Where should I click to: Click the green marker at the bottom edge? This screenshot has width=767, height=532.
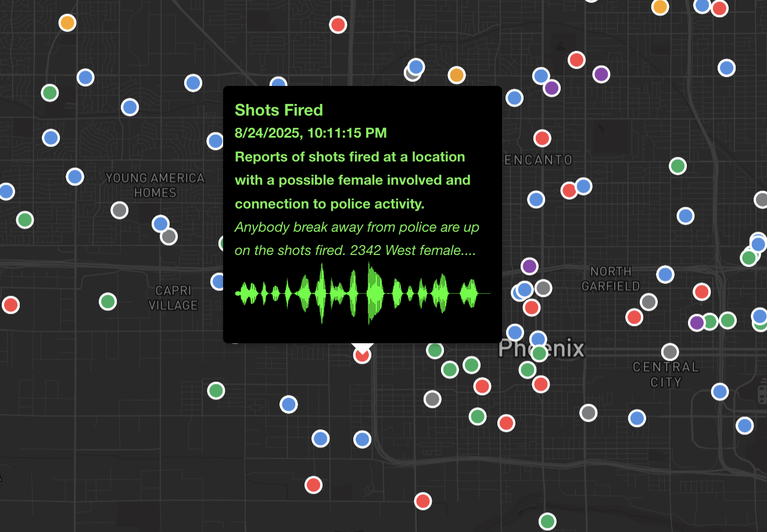(547, 521)
